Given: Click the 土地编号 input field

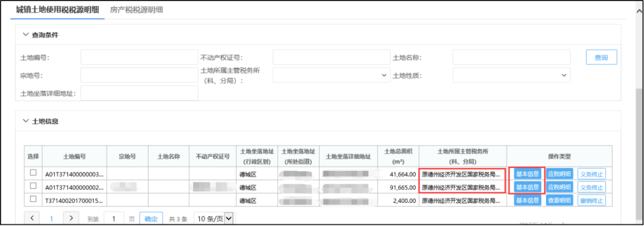Looking at the screenshot, I should tap(139, 57).
